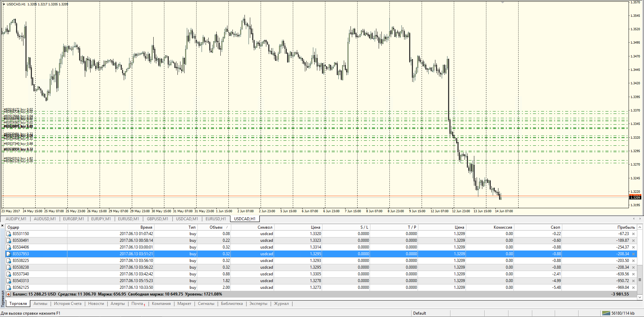Close order with profit -189.87
The image size is (644, 317).
tap(633, 241)
